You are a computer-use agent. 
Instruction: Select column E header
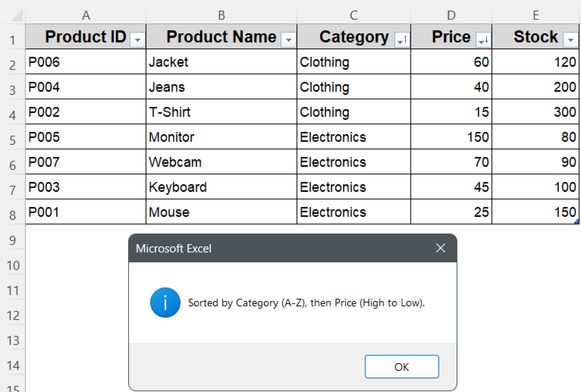click(535, 15)
